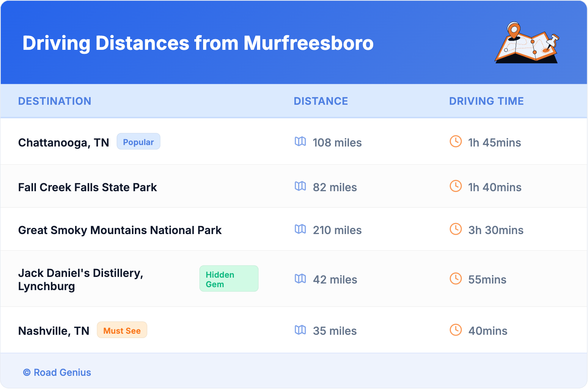The image size is (588, 389).
Task: Click the Driving Time column header
Action: click(x=486, y=101)
